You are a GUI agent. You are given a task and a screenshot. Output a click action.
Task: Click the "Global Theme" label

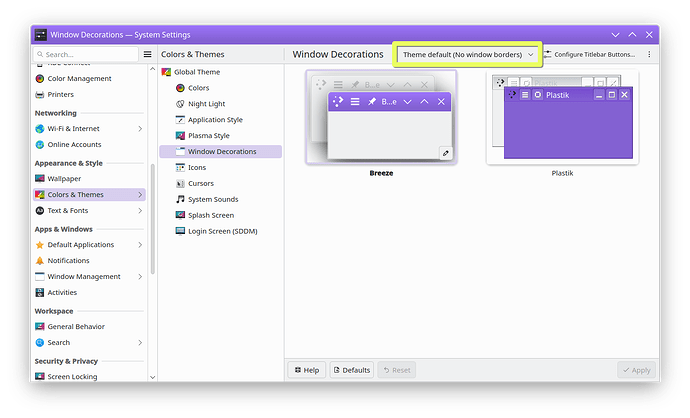197,72
